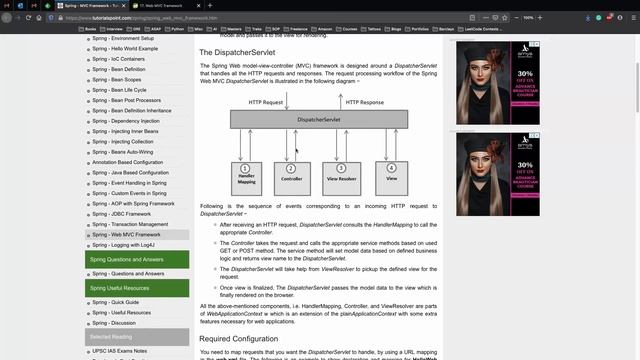Open Spring - Transaction Management chapter
The image size is (640, 360).
130,224
